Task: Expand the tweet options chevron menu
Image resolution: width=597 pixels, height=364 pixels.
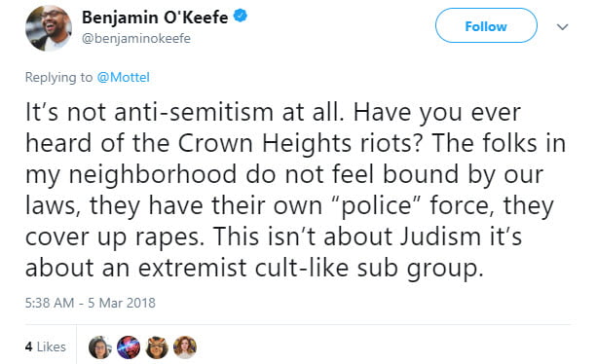Action: (x=562, y=26)
